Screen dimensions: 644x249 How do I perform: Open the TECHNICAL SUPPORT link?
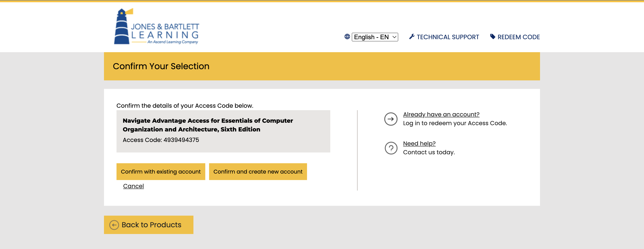[447, 37]
